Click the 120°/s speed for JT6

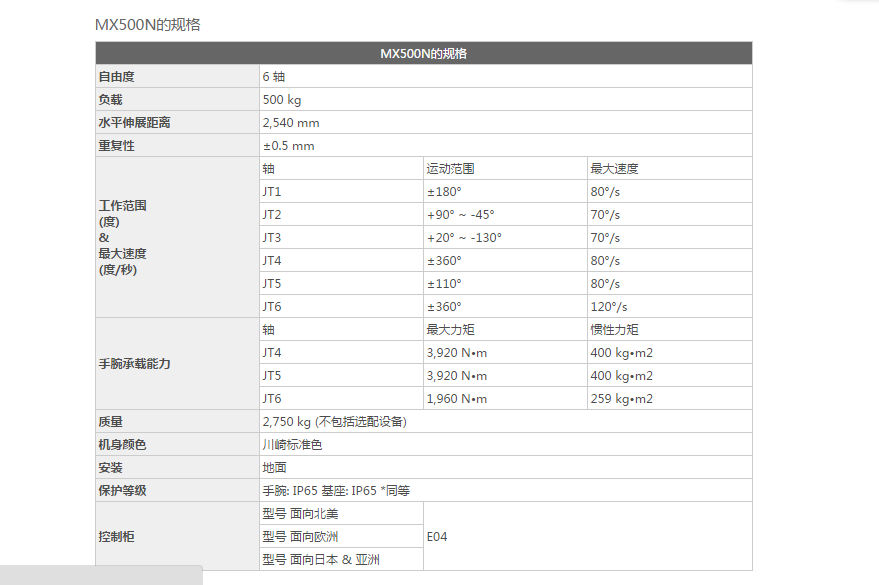607,307
